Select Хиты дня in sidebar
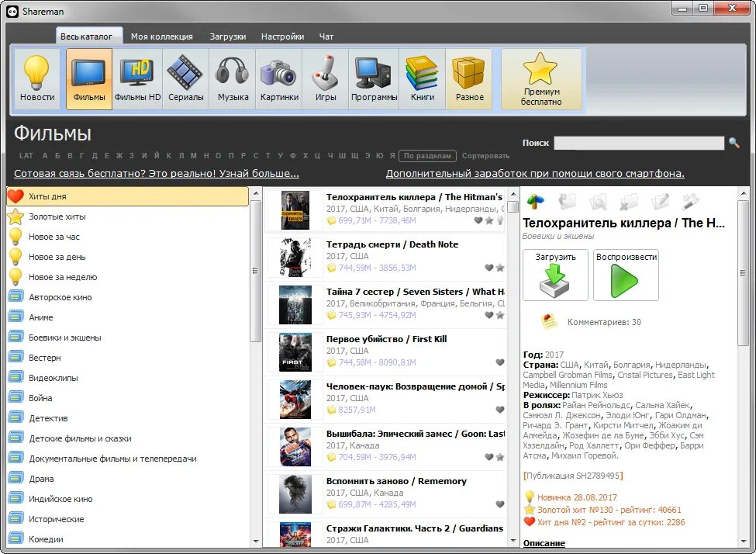 128,196
